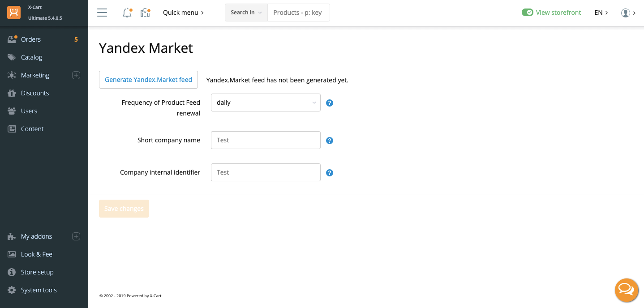
Task: Click the Users group icon
Action: (12, 111)
